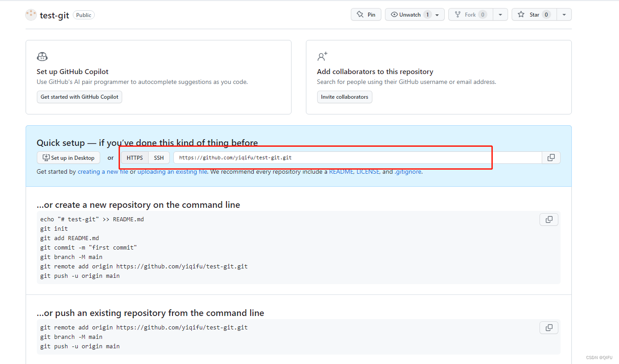Click Get started with GitHub Copilot

pyautogui.click(x=80, y=97)
